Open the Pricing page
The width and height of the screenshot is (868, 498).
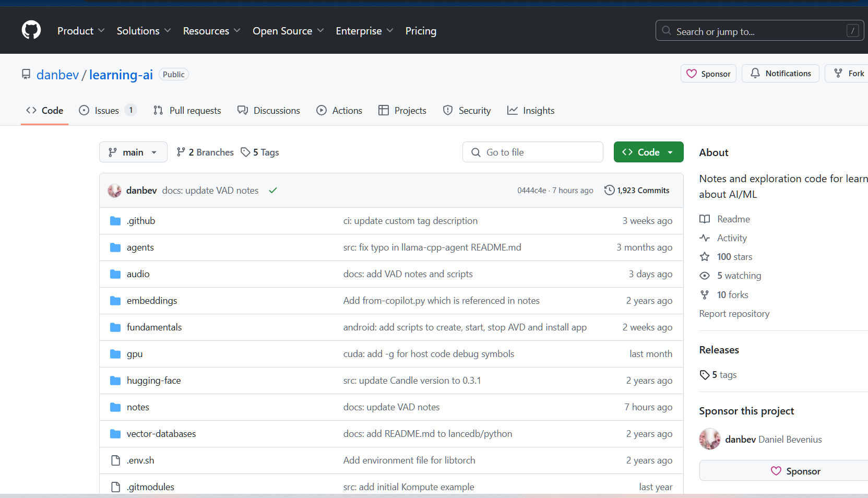tap(421, 31)
